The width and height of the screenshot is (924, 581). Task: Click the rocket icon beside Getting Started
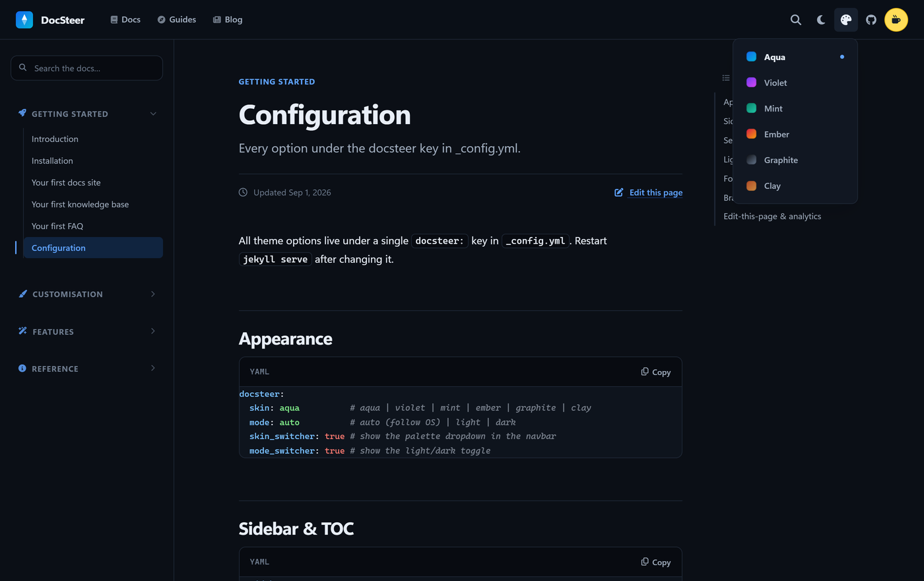coord(22,113)
